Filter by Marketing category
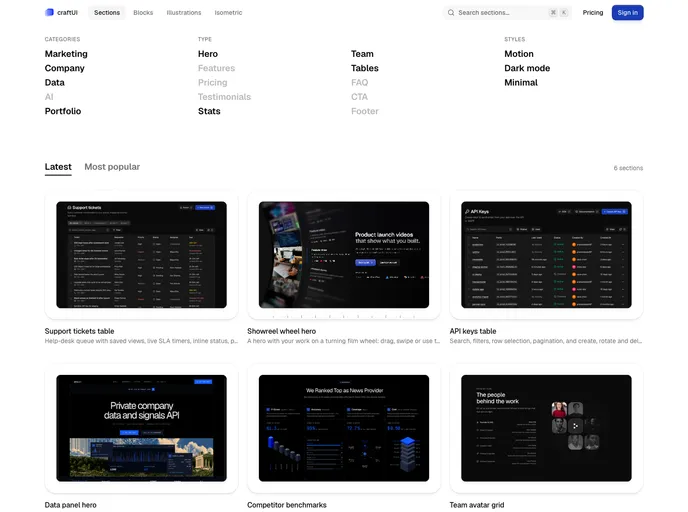 66,54
